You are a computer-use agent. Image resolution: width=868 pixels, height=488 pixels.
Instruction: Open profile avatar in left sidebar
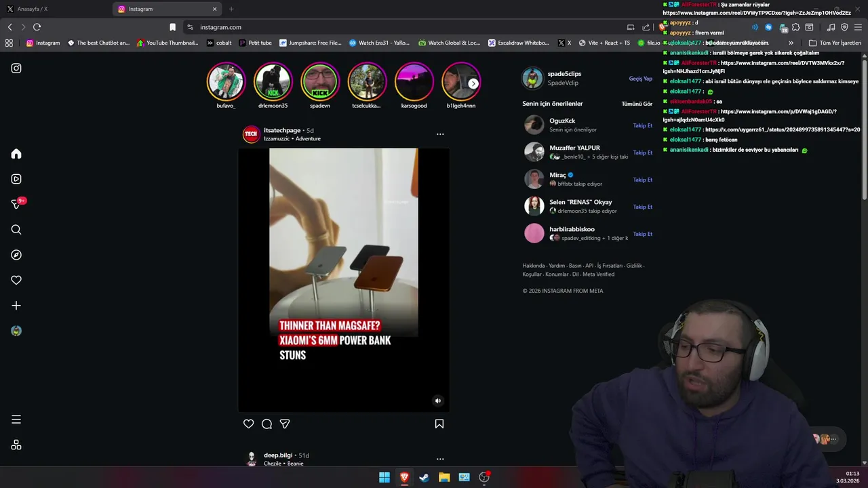16,331
